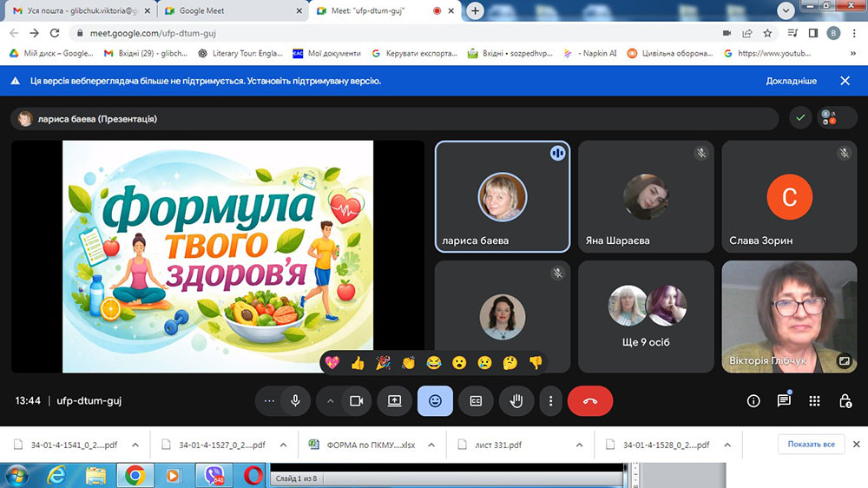Open the meeting details info icon
Viewport: 868px width, 488px height.
click(753, 401)
